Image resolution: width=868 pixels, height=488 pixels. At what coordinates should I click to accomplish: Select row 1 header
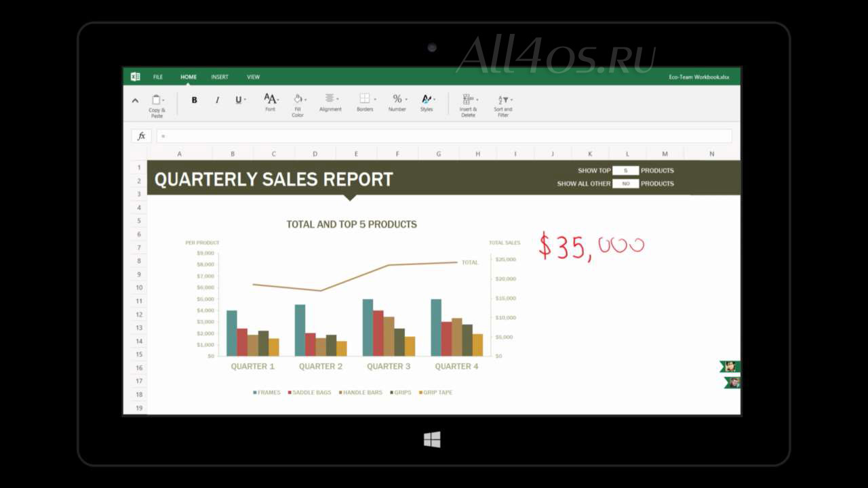click(x=139, y=167)
